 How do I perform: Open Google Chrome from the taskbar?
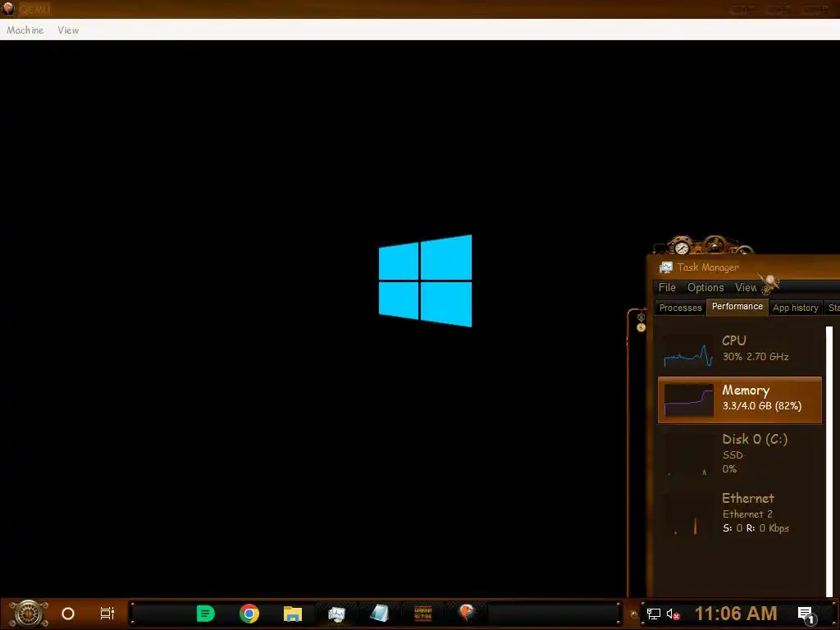tap(249, 614)
